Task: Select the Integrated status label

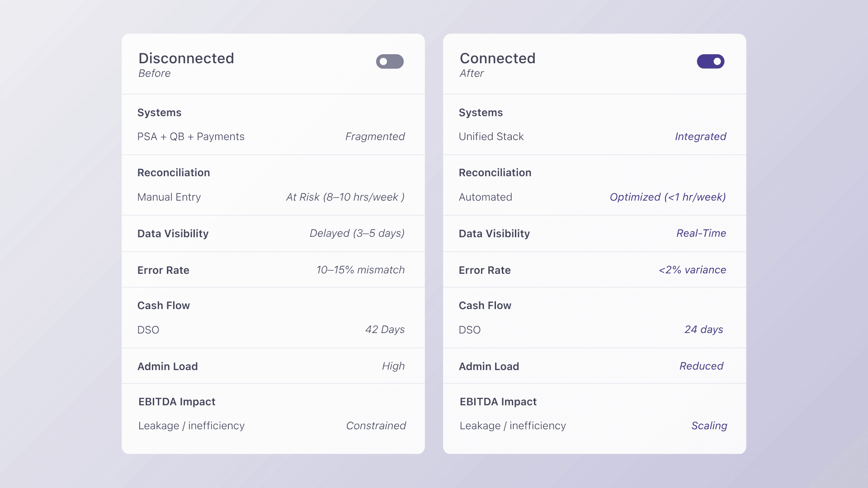Action: [700, 136]
